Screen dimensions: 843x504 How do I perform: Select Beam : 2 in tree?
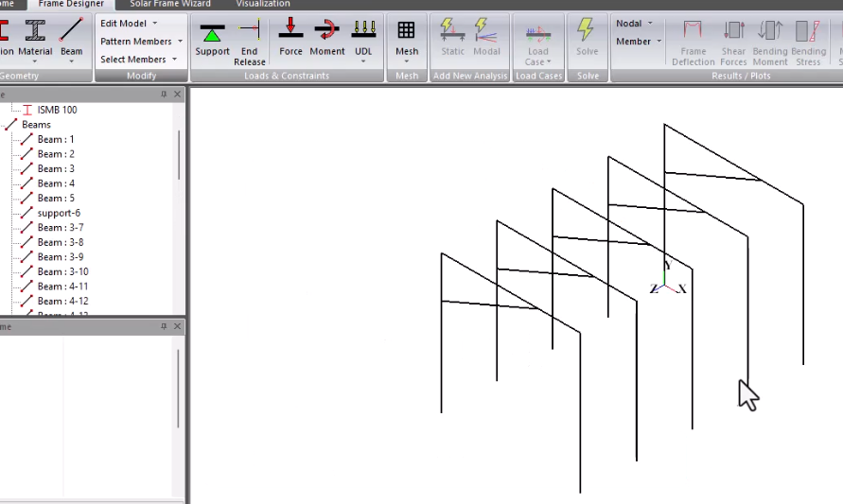[56, 154]
